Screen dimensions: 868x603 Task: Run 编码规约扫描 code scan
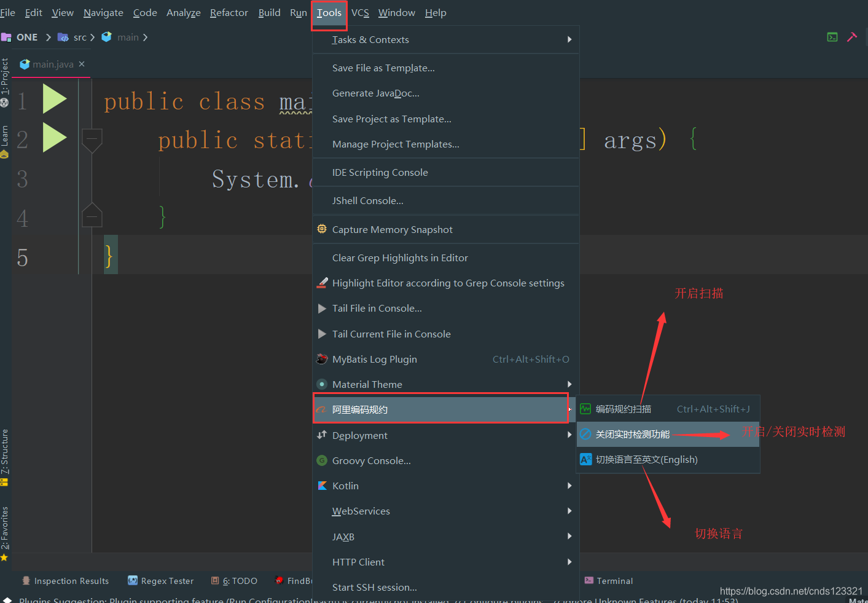(668, 409)
